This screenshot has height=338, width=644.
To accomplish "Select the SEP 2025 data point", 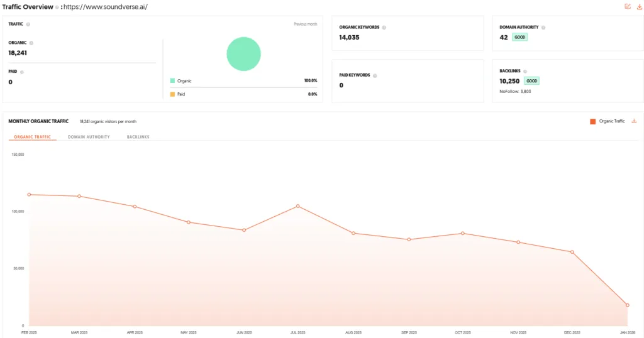I will pyautogui.click(x=409, y=239).
